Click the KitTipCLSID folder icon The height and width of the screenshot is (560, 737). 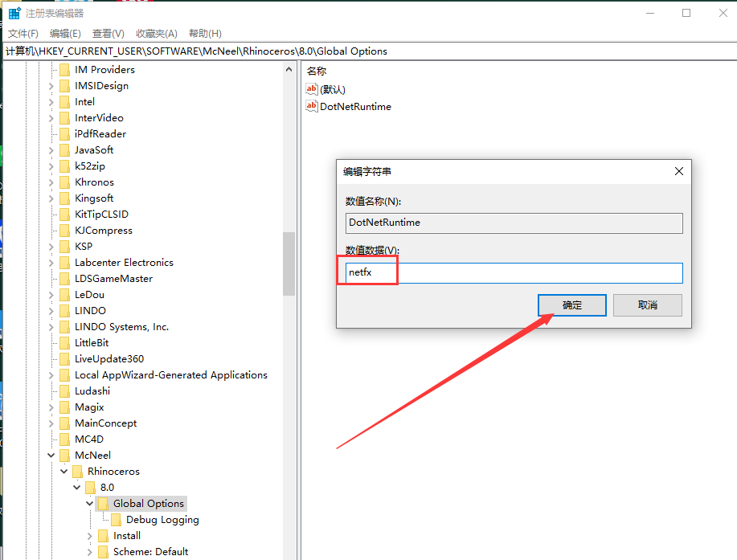click(65, 215)
